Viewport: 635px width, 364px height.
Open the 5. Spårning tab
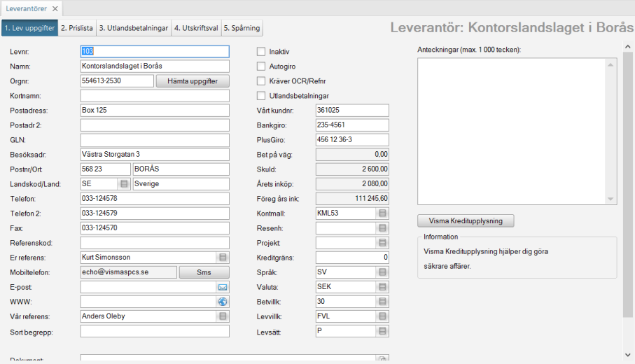click(x=242, y=28)
